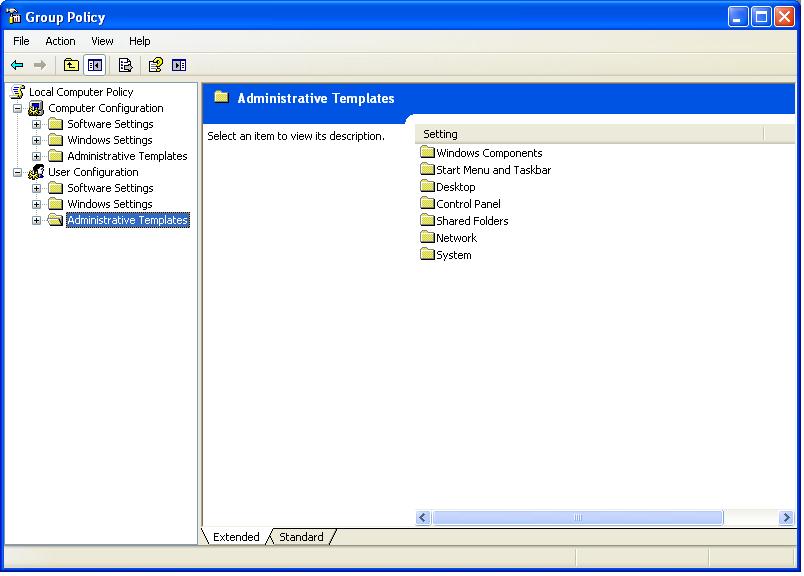Viewport: 804px width, 576px height.
Task: Collapse the Computer Configuration node
Action: pos(17,108)
